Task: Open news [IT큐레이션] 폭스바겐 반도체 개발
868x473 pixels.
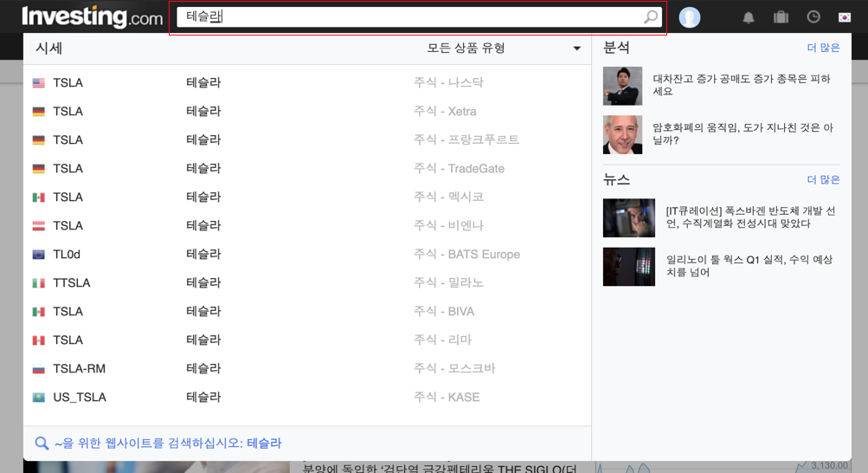Action: pyautogui.click(x=750, y=217)
